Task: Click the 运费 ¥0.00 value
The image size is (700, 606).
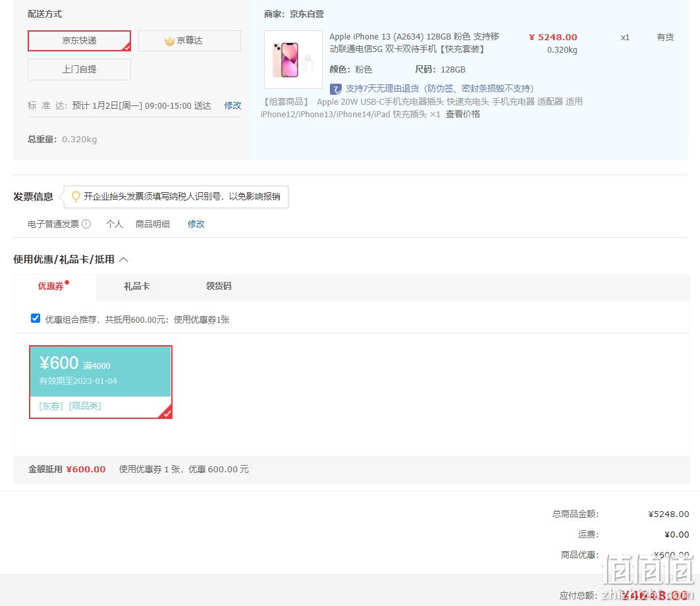Action: 677,535
